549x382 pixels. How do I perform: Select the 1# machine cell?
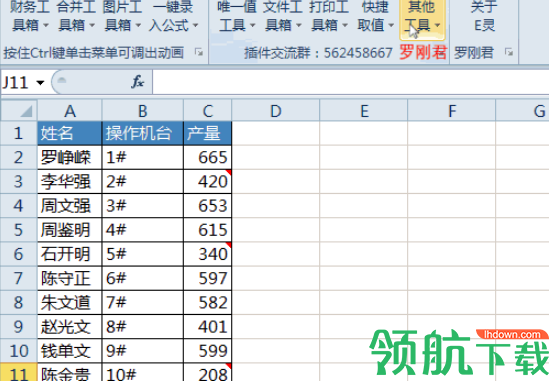tap(143, 158)
